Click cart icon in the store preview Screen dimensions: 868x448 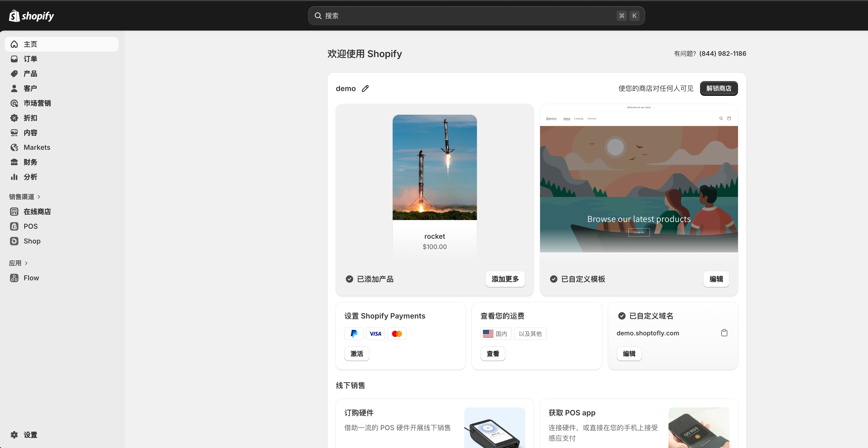[729, 118]
